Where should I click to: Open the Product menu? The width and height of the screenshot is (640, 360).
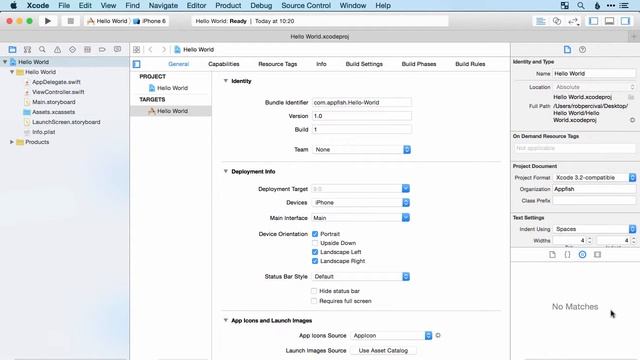(228, 5)
